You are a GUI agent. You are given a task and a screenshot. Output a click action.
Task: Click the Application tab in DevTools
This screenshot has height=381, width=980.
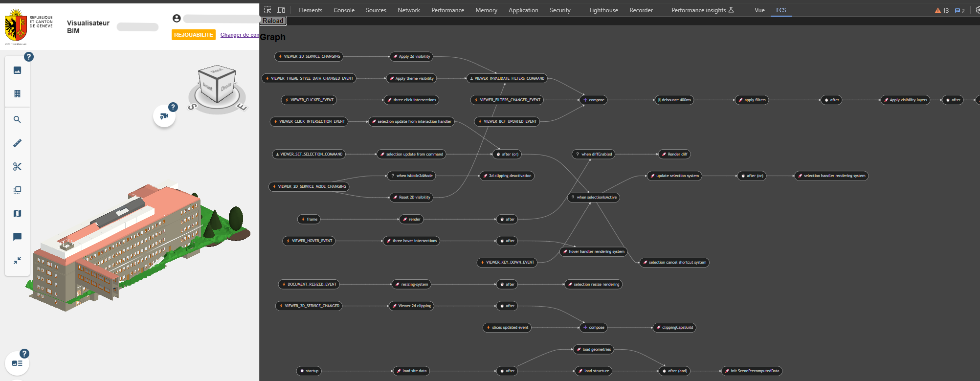(x=523, y=10)
